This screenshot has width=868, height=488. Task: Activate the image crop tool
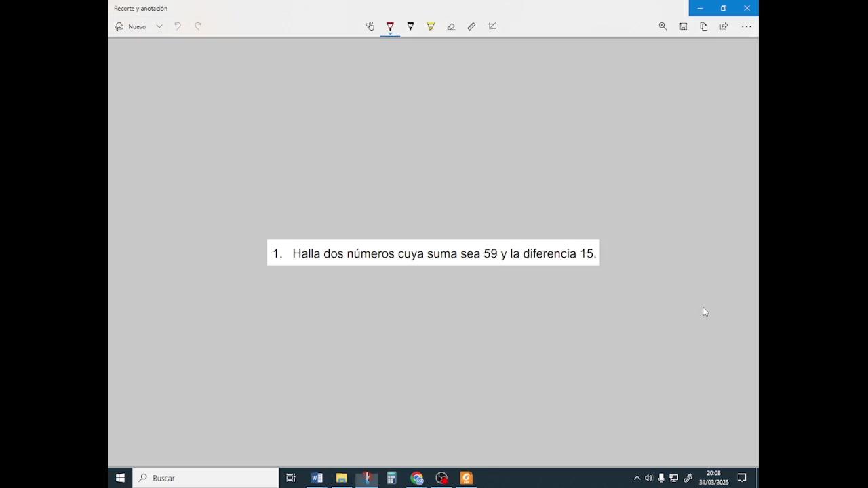point(492,26)
